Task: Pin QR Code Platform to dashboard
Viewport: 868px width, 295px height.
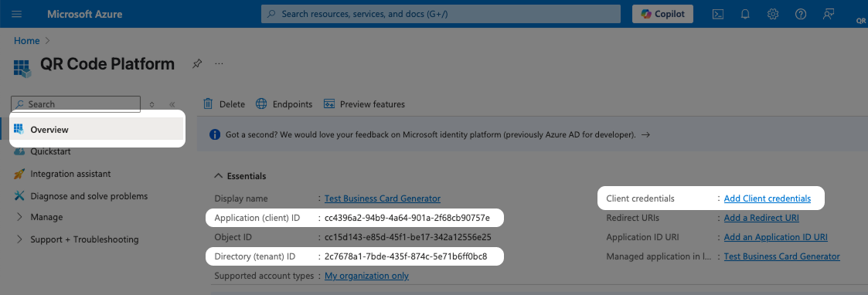Action: [x=196, y=63]
